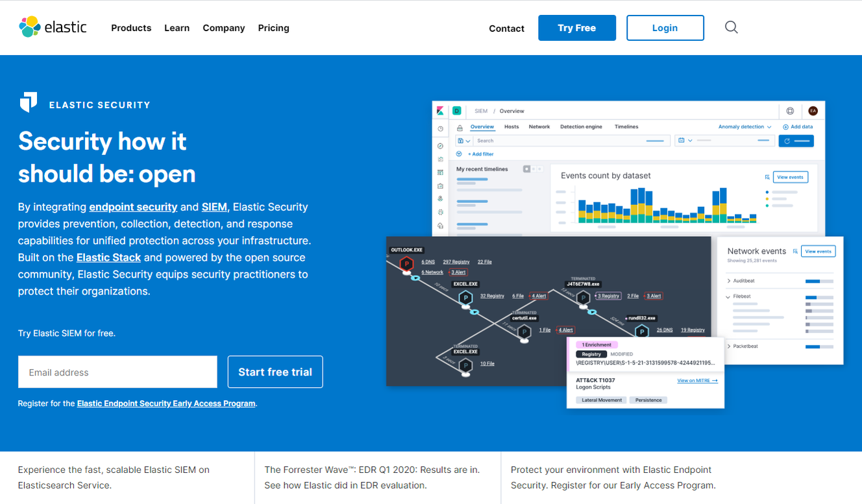862x504 pixels.
Task: Click the Lateral Movement tag
Action: point(602,400)
